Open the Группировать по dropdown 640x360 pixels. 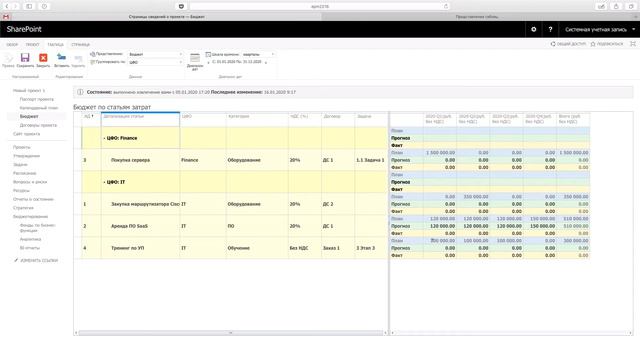155,62
